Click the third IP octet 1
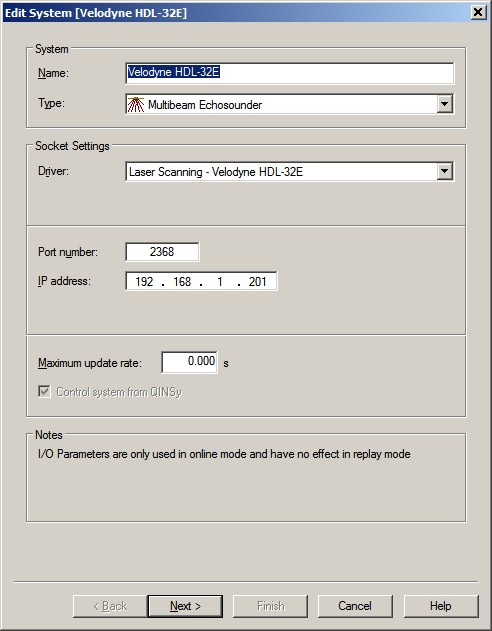 click(x=220, y=281)
